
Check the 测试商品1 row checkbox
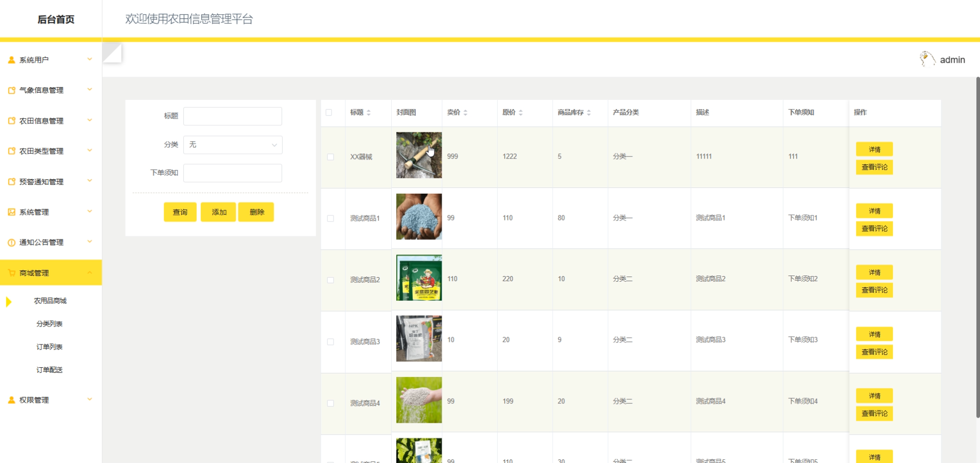pos(330,218)
